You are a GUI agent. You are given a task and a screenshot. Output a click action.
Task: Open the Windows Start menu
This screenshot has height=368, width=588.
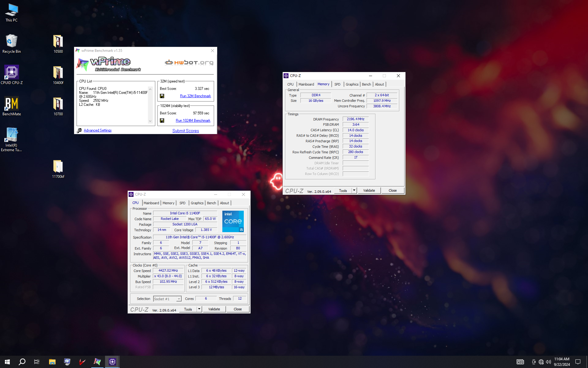(x=7, y=362)
